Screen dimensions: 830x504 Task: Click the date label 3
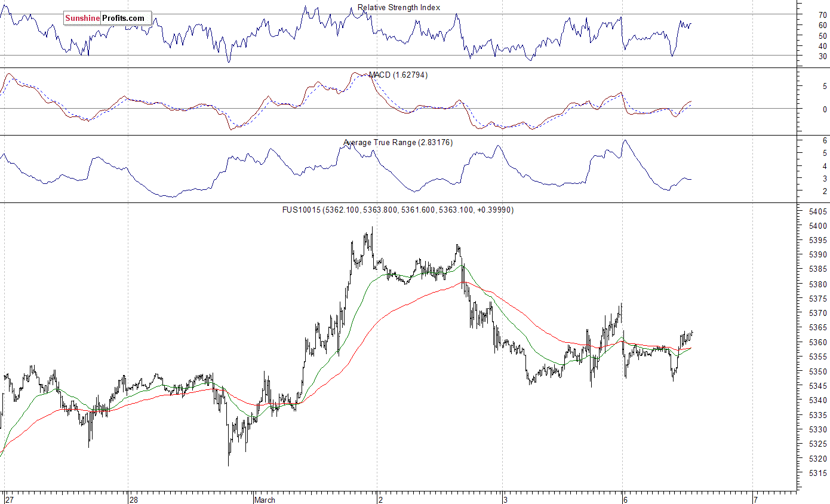pos(505,499)
